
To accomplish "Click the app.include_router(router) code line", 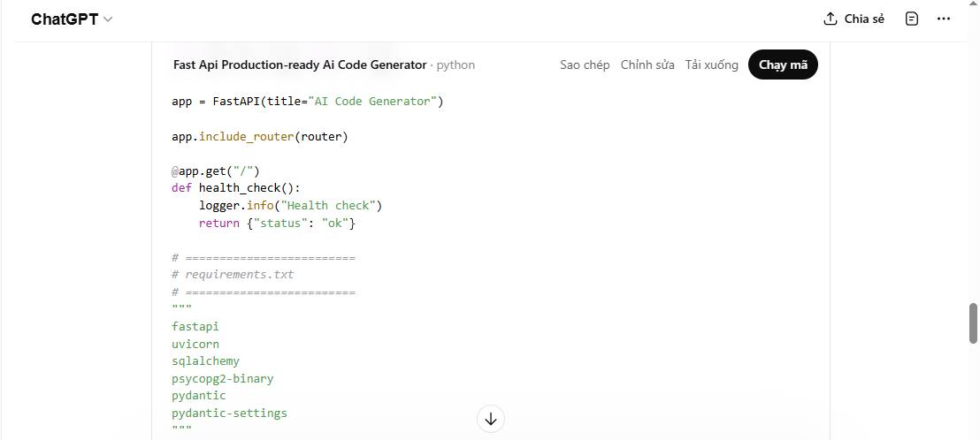I will click(260, 136).
